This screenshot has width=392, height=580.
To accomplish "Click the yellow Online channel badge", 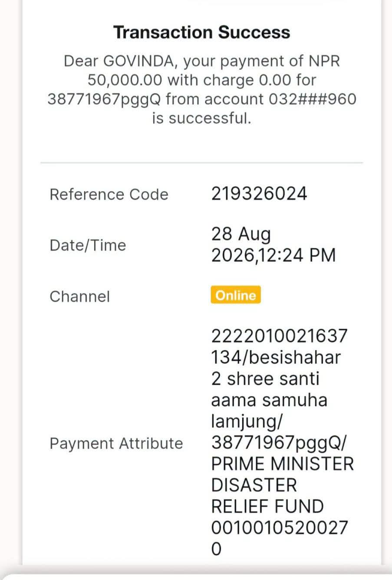I will click(x=236, y=295).
